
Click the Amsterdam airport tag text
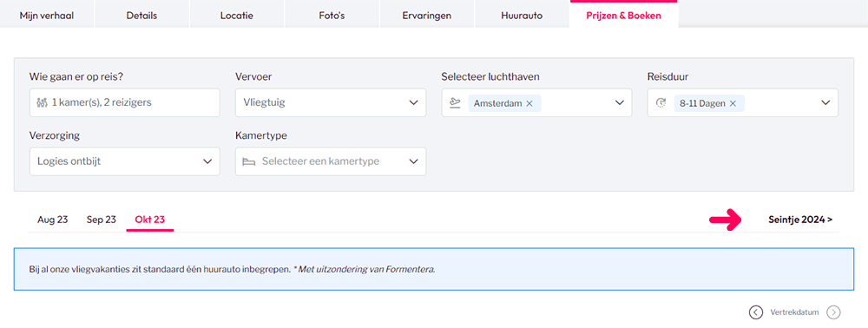click(497, 103)
